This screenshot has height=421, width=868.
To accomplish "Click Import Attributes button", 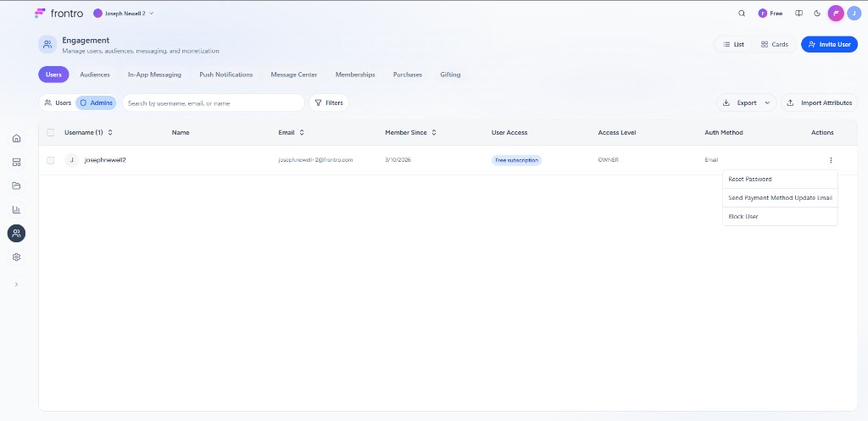I will tap(820, 102).
